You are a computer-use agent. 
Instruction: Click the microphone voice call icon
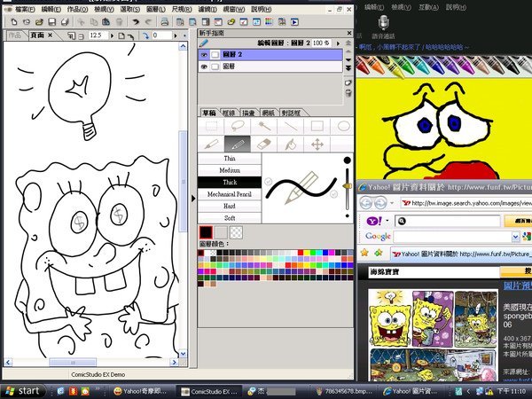coord(383,23)
